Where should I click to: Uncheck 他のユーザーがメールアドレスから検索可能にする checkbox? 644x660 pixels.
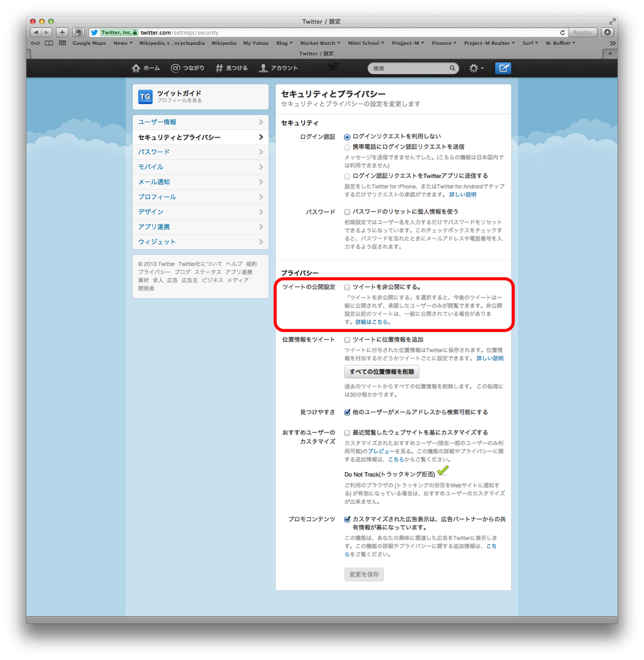347,412
